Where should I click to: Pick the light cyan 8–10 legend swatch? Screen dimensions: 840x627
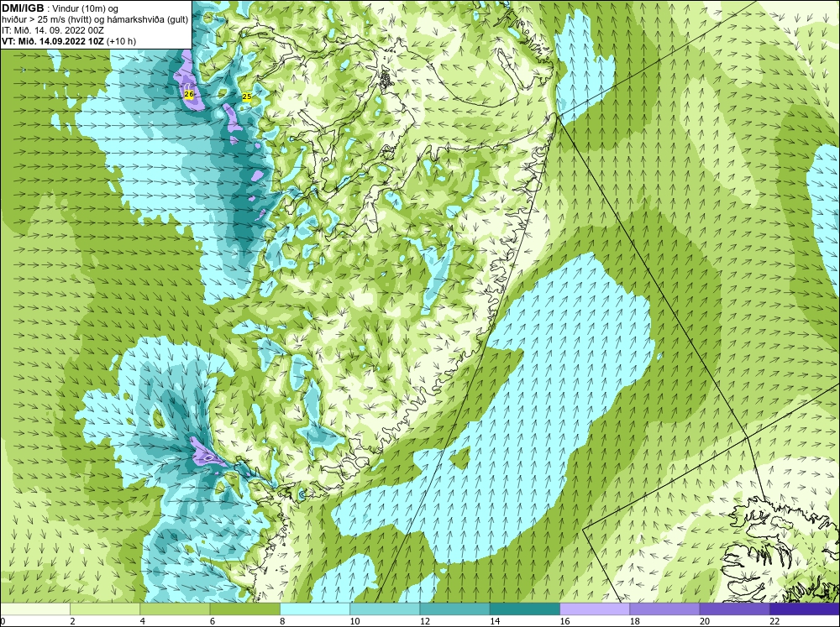[x=315, y=609]
